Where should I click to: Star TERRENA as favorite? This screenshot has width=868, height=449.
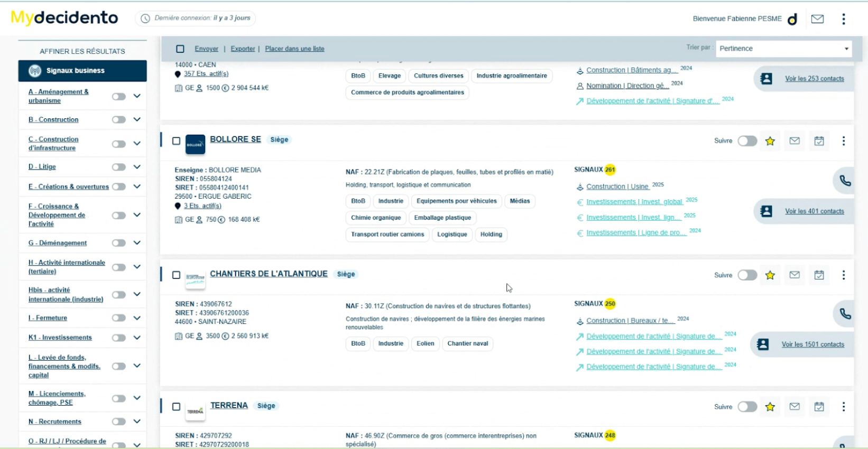click(770, 407)
